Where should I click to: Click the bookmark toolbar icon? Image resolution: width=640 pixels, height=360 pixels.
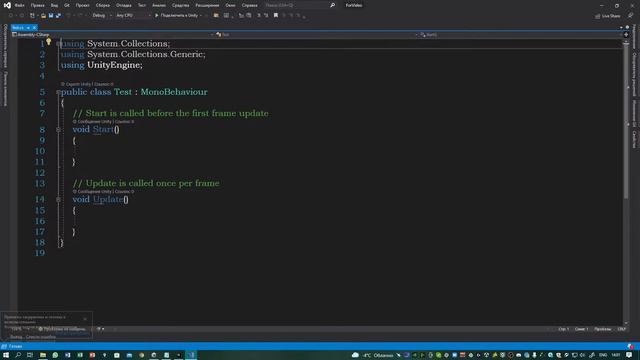(276, 16)
